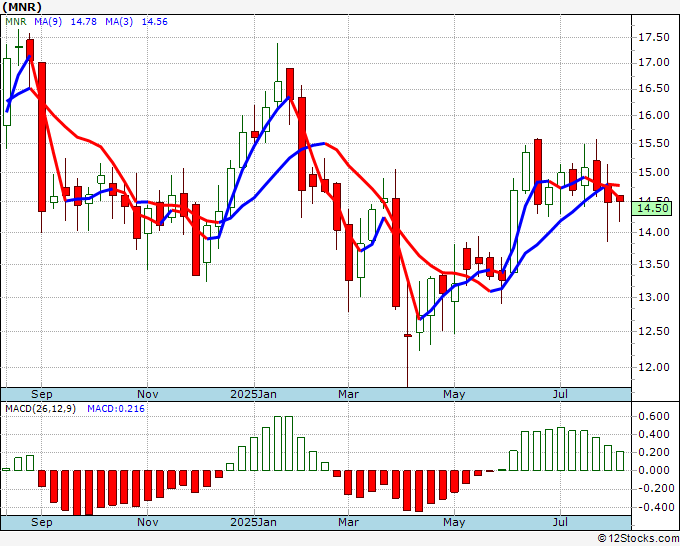Click May on the price chart time axis
Viewport: 680px width, 546px height.
click(x=454, y=394)
